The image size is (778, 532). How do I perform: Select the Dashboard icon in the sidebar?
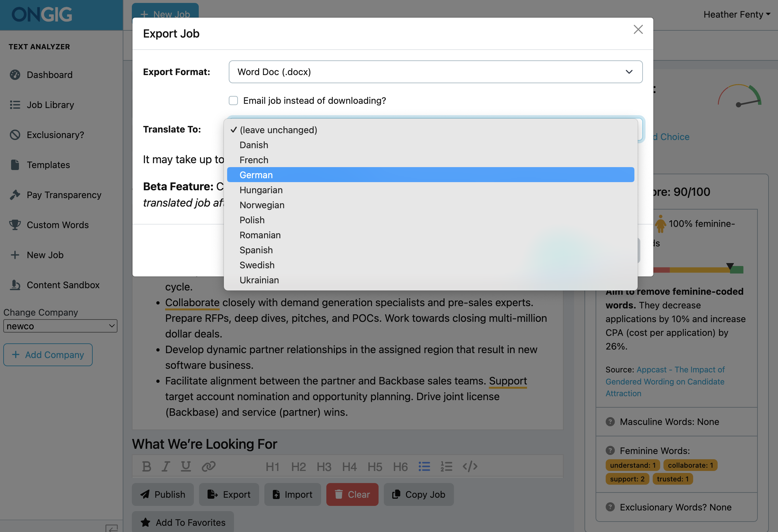click(x=15, y=75)
